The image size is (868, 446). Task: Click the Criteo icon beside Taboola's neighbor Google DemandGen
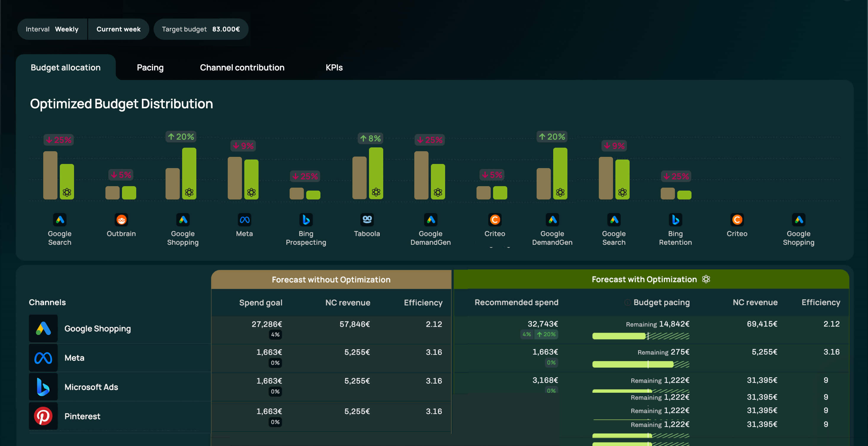point(495,220)
